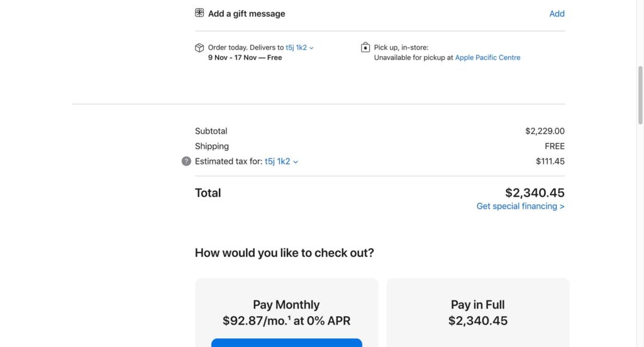Click the page vertical scrollbar thumb
644x347 pixels.
(x=640, y=94)
